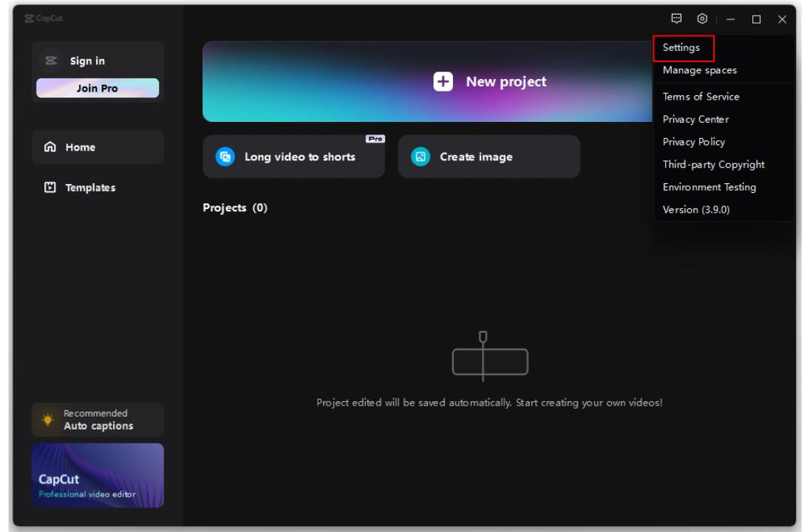Click the plus icon on New project
This screenshot has width=810, height=532.
pos(443,81)
